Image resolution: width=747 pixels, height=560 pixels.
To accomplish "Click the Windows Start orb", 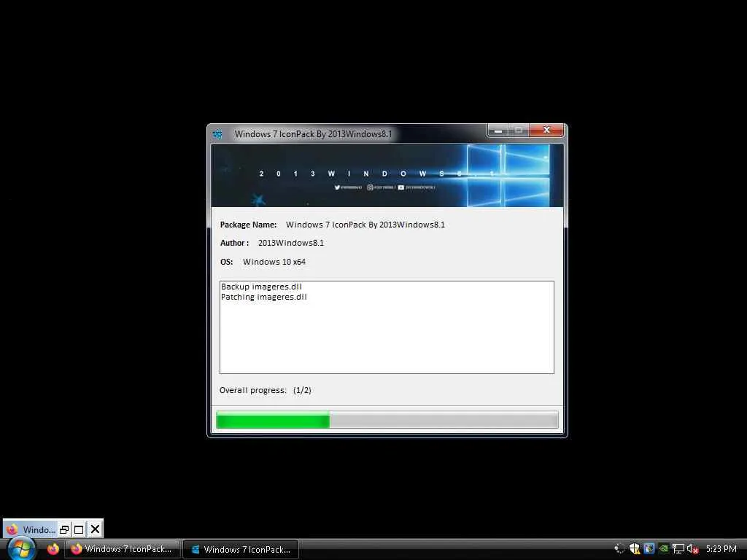I will [x=21, y=548].
